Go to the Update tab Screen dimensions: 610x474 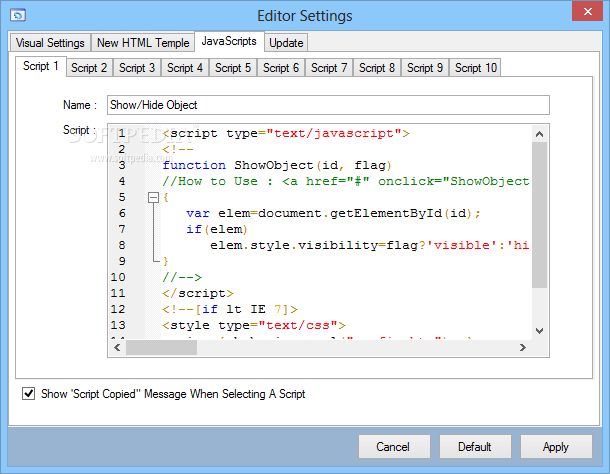click(x=286, y=42)
